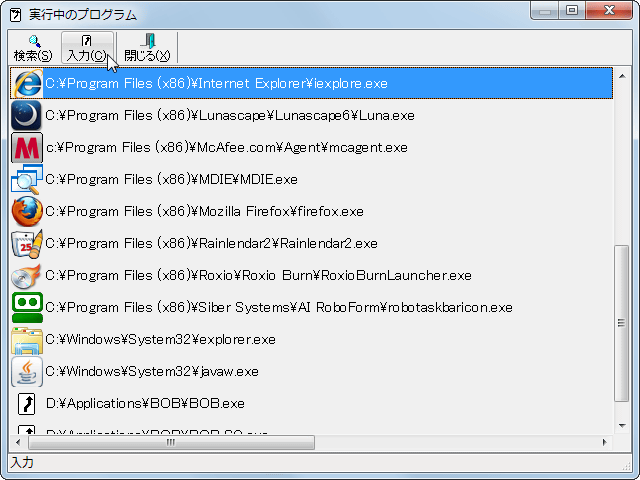Select the Luna.exe path row

click(311, 116)
